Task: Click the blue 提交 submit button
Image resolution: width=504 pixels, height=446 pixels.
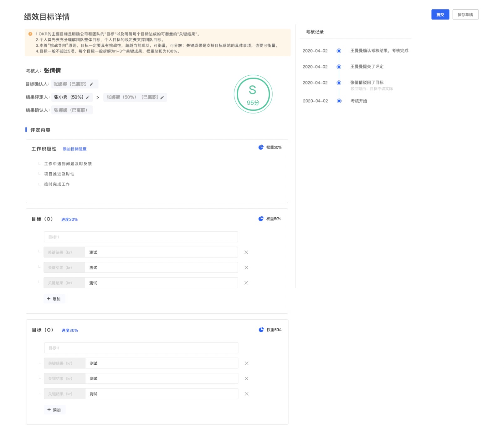Action: pyautogui.click(x=440, y=15)
